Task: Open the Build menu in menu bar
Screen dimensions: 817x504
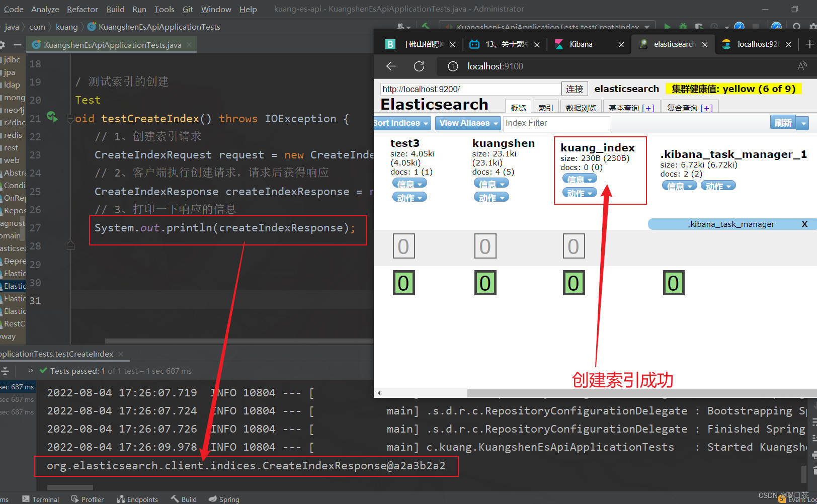Action: pyautogui.click(x=115, y=9)
